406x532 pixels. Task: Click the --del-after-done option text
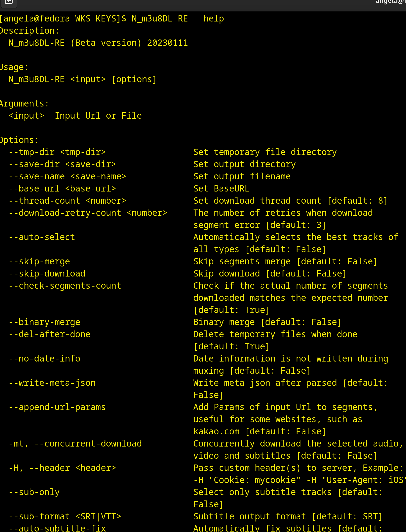coord(49,334)
